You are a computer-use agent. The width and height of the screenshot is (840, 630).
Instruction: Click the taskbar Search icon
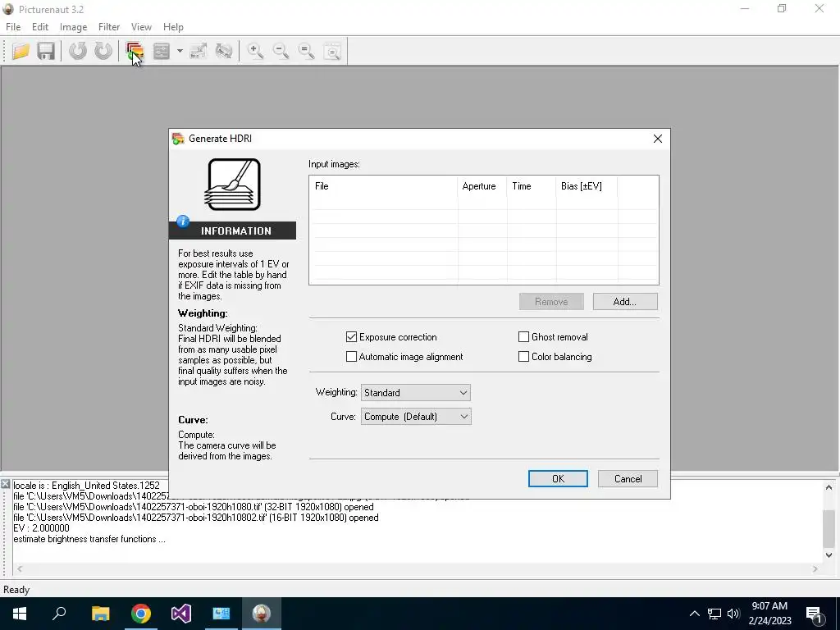click(x=59, y=614)
